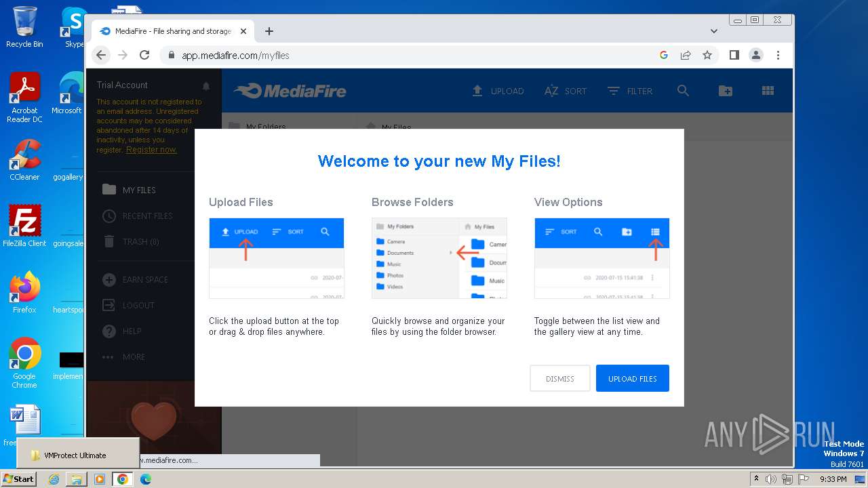Click the new folder icon in header
868x488 pixels.
click(726, 91)
